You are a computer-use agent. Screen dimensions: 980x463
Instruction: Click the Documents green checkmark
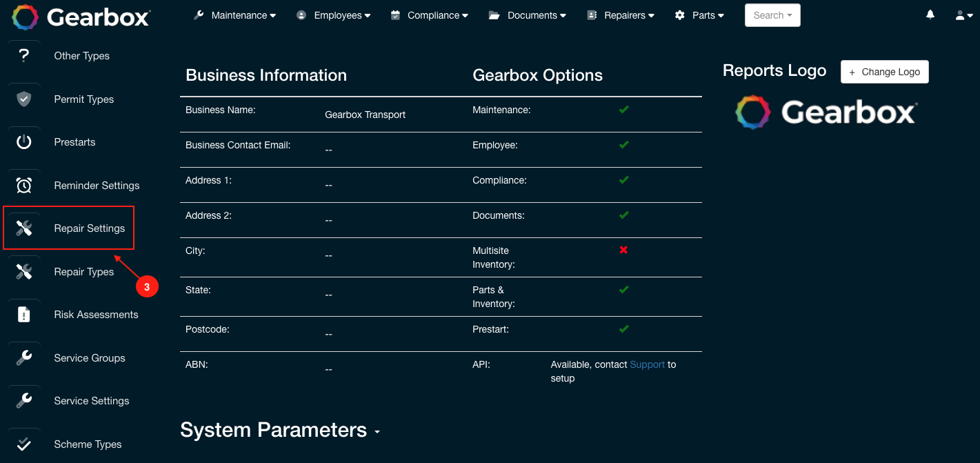(x=623, y=215)
